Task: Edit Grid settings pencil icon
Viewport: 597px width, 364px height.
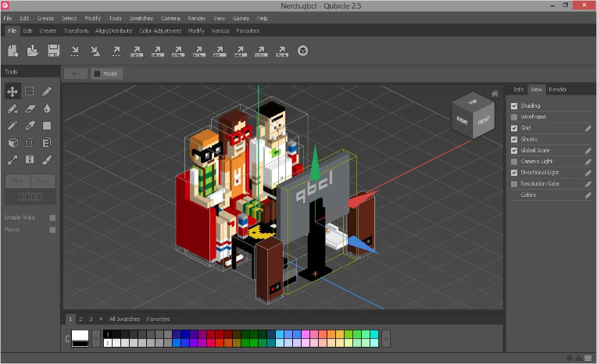Action: (x=588, y=129)
